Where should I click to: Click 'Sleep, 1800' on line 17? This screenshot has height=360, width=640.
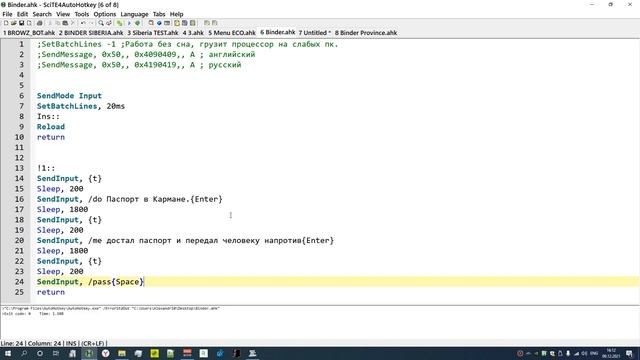tap(62, 209)
